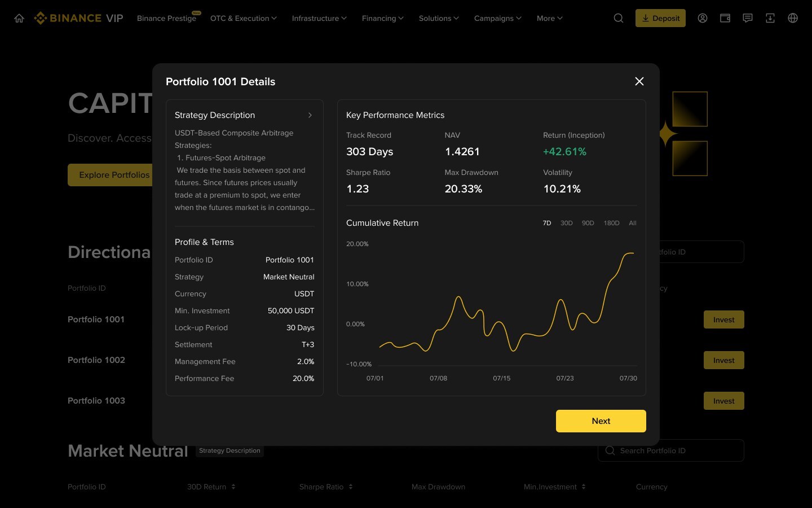Expand the Infrastructure menu
This screenshot has width=812, height=508.
pyautogui.click(x=319, y=18)
